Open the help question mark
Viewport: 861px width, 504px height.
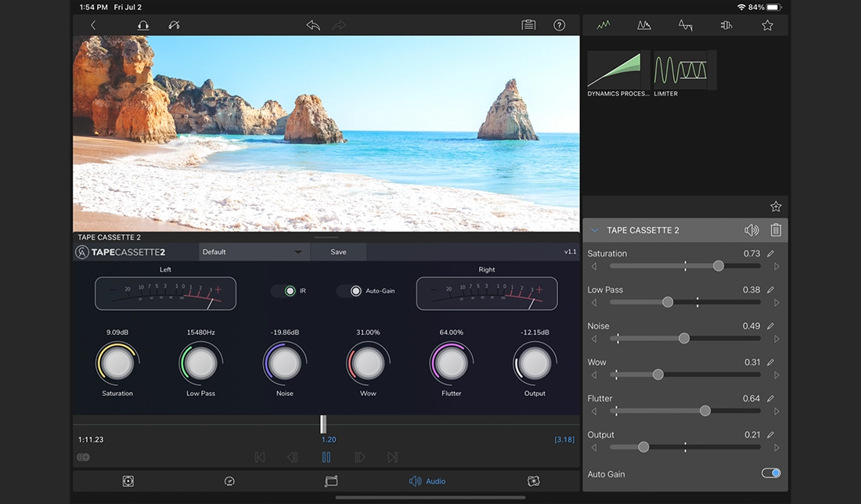point(559,25)
